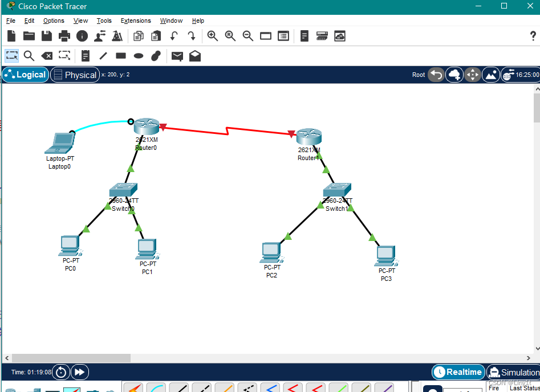Click the Laptop0 device
This screenshot has width=540, height=392.
point(60,143)
